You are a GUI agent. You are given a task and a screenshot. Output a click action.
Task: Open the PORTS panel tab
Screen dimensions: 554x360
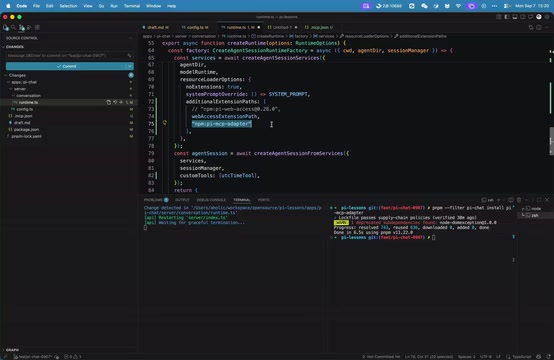pos(263,200)
